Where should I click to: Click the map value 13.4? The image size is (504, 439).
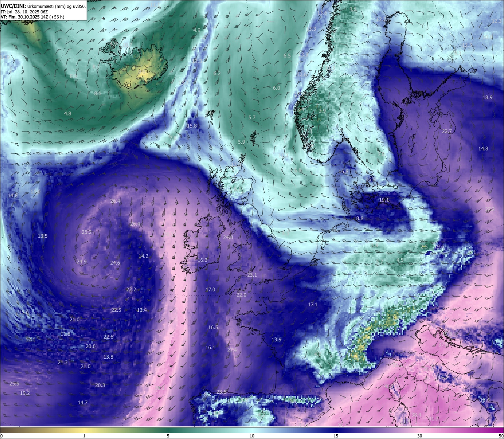coord(142,310)
